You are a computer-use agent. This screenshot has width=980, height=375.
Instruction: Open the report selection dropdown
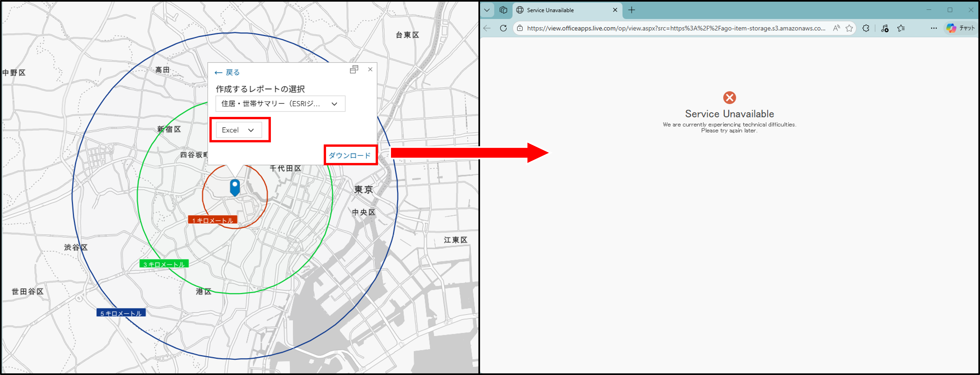click(280, 104)
